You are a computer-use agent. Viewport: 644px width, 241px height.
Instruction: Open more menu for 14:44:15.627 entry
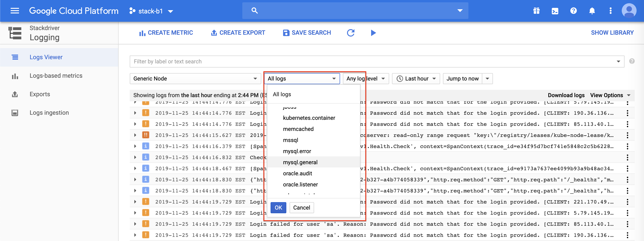pyautogui.click(x=627, y=135)
